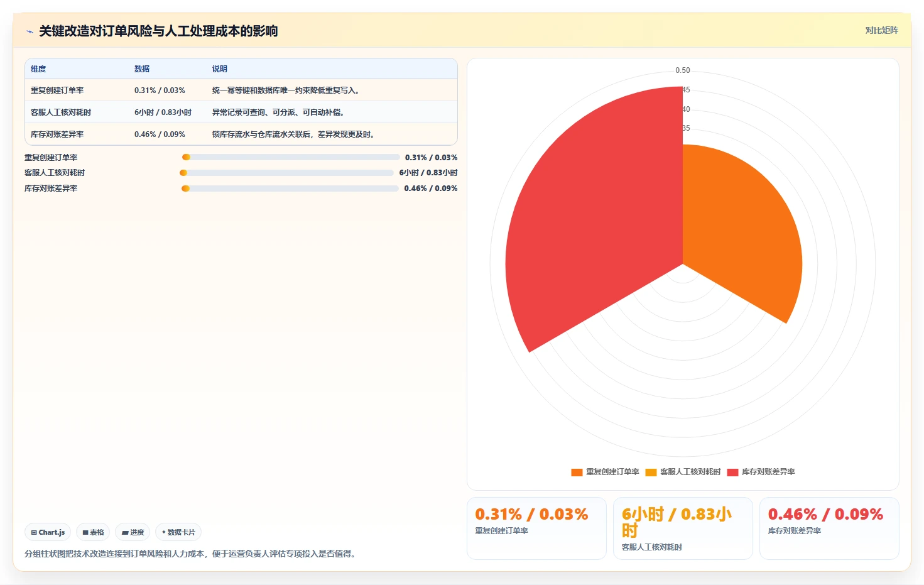Screen dimensions: 924x585
Task: Toggle 库存对账差异率 legend red swatch
Action: click(x=732, y=473)
